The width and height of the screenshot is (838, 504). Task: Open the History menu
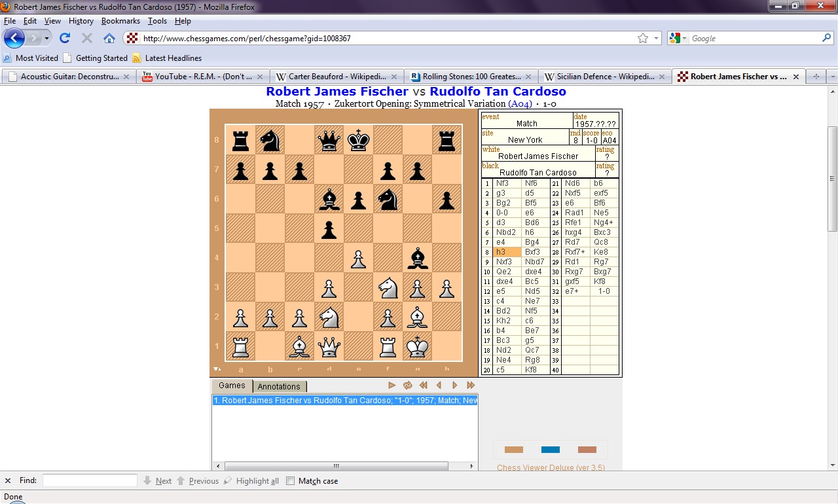click(81, 21)
